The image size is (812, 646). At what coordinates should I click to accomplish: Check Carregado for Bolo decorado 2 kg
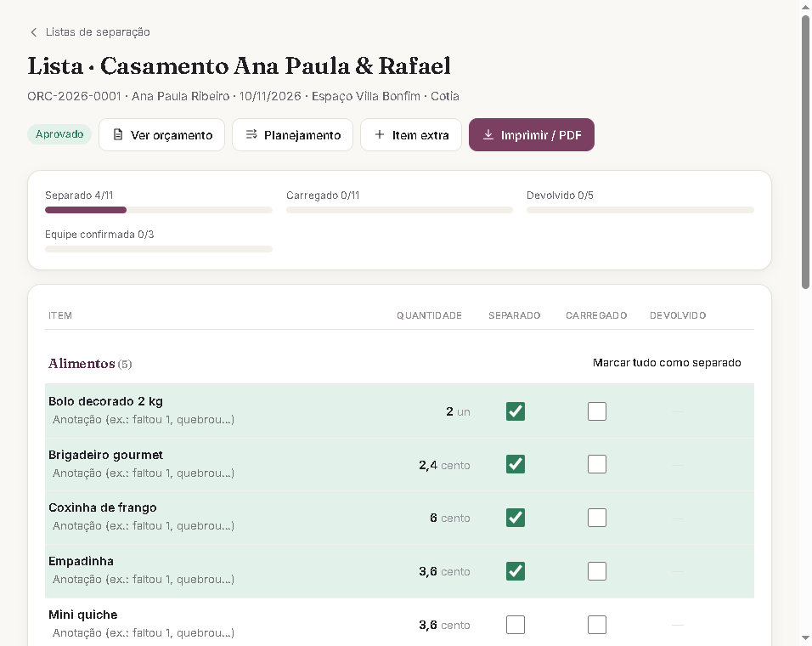coord(597,411)
